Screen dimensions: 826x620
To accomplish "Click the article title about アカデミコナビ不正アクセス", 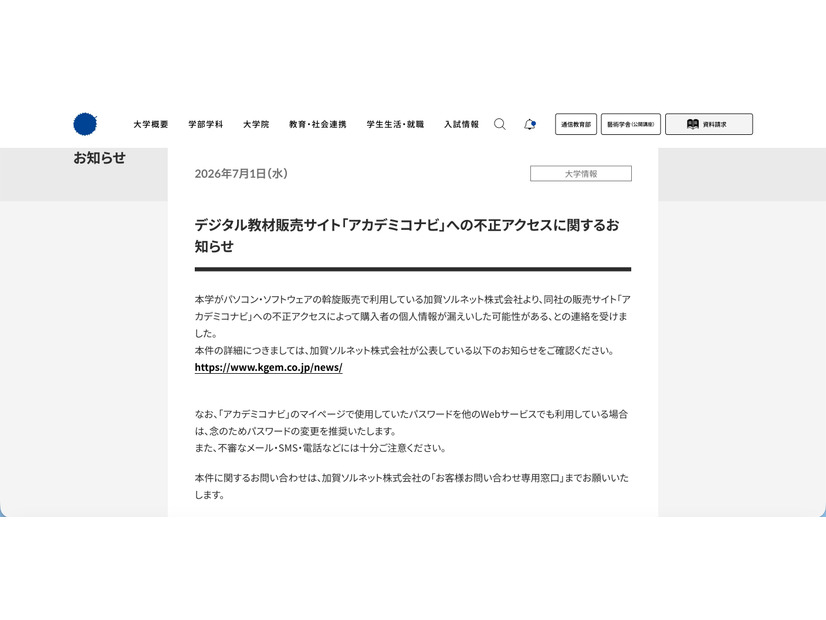I will point(407,235).
